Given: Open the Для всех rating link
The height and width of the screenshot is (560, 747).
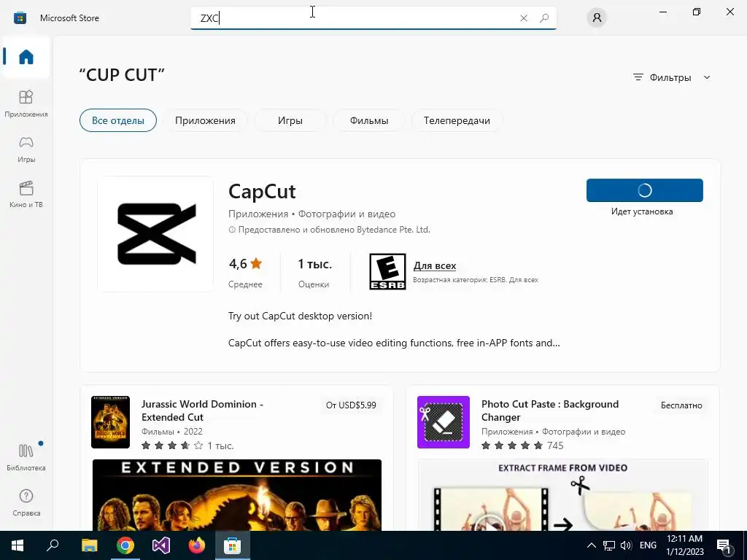Looking at the screenshot, I should click(x=435, y=265).
